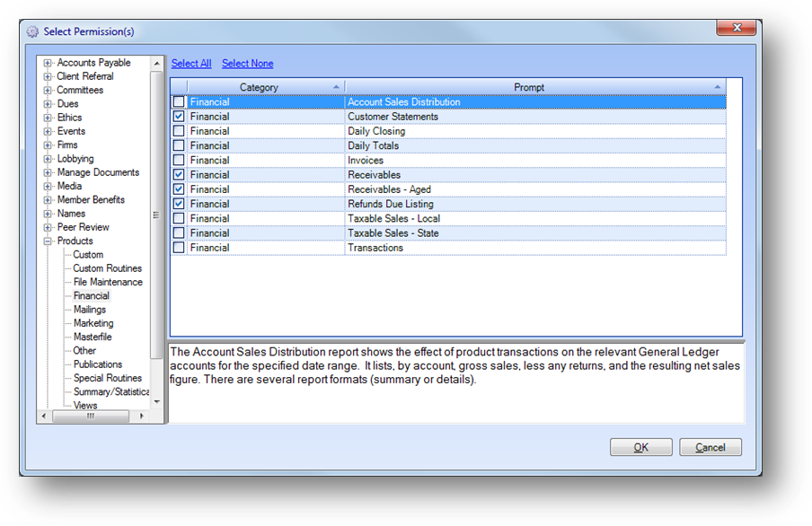Click the Select None link
Image resolution: width=812 pixels, height=526 pixels.
(x=248, y=63)
